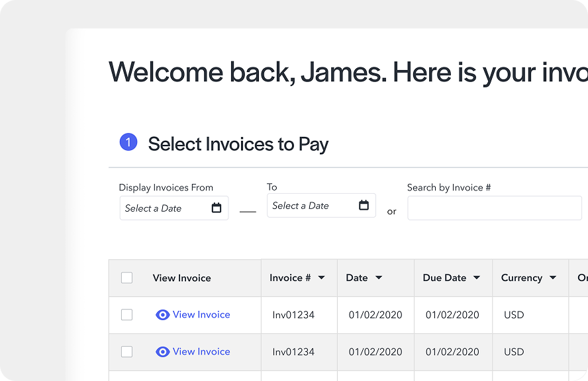
Task: Click eye icon in first invoice row
Action: [162, 315]
